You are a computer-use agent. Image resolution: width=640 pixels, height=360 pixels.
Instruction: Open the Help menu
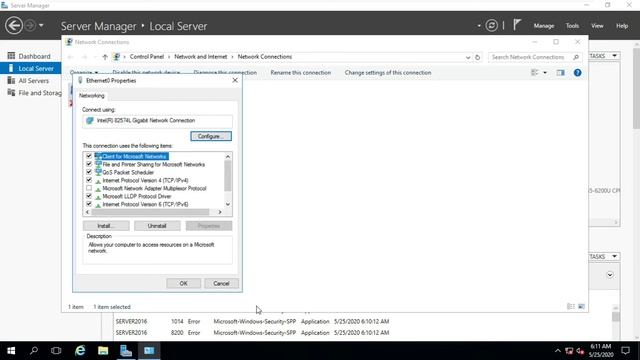tap(622, 26)
